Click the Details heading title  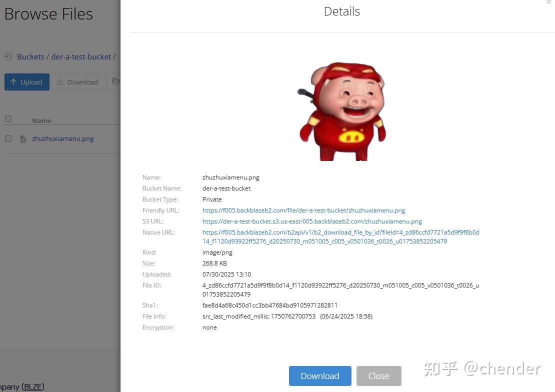pos(342,11)
